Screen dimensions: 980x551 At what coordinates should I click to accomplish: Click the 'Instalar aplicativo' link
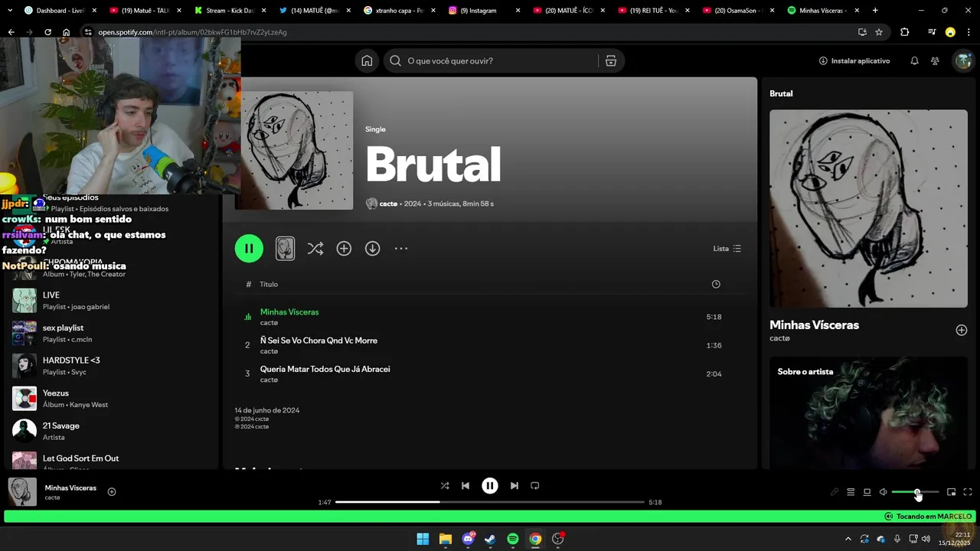tap(854, 61)
